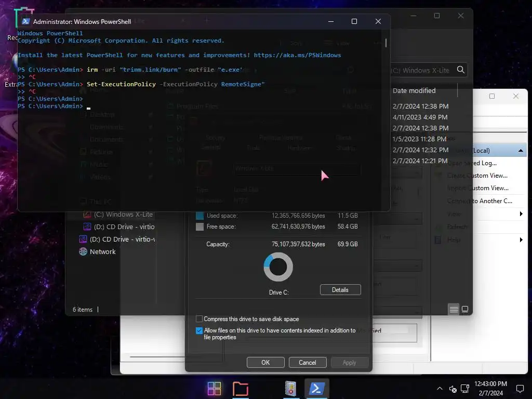Click the 1/5/2023 11:28 PM date entry
The height and width of the screenshot is (399, 532).
tap(419, 139)
